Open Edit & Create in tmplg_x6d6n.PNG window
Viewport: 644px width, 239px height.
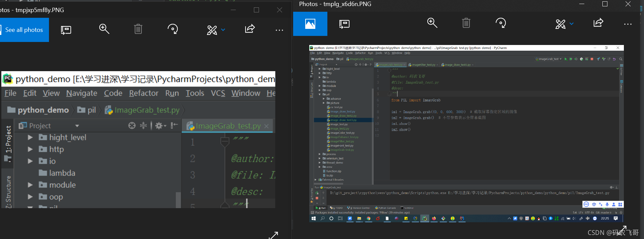click(x=560, y=24)
